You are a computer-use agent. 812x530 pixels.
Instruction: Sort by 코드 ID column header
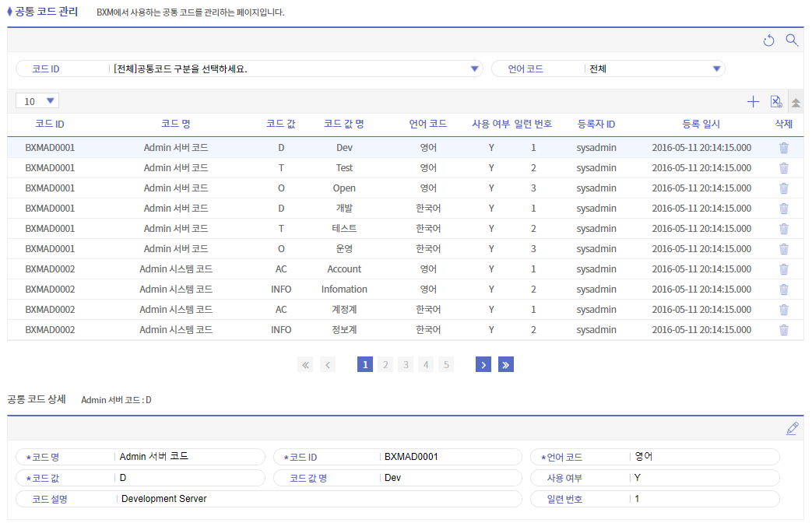[x=50, y=125]
